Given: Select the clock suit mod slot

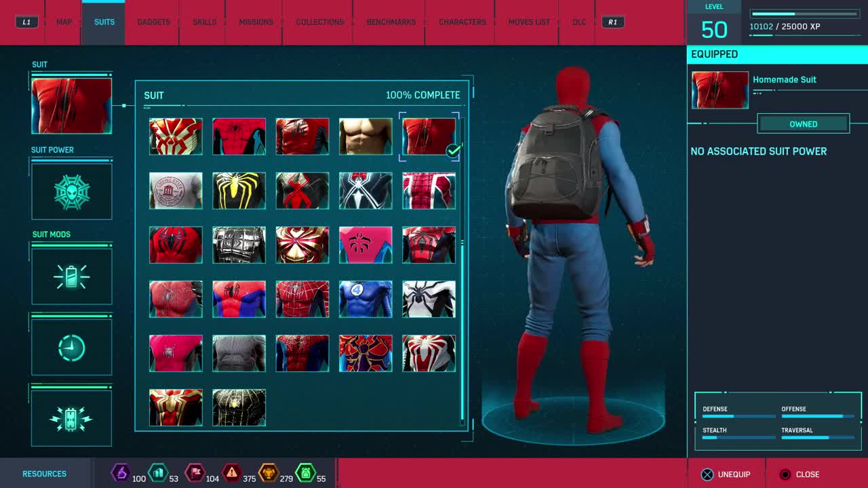Looking at the screenshot, I should pos(71,348).
